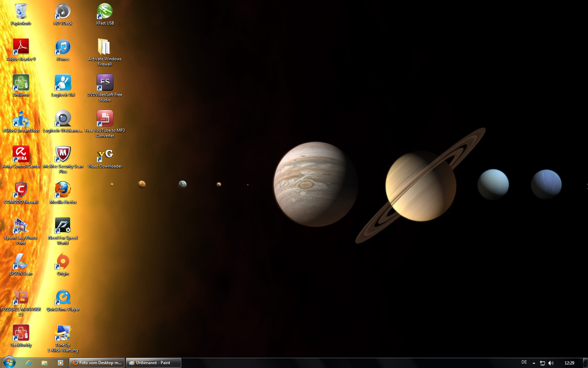Select the iTunes desktop shortcut

tap(63, 47)
